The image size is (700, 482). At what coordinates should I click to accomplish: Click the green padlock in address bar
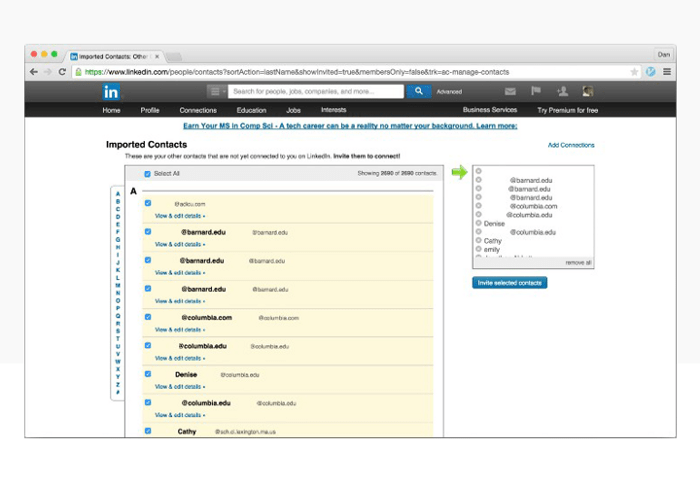pyautogui.click(x=79, y=72)
